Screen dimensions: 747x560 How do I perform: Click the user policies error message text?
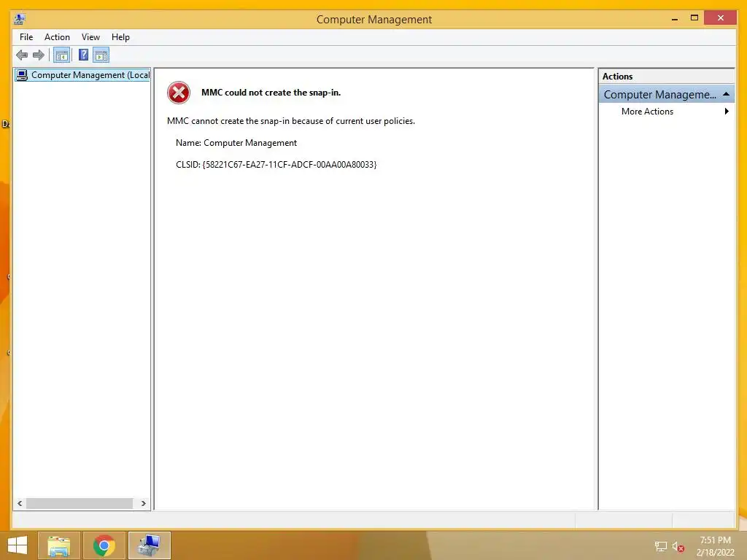[290, 121]
